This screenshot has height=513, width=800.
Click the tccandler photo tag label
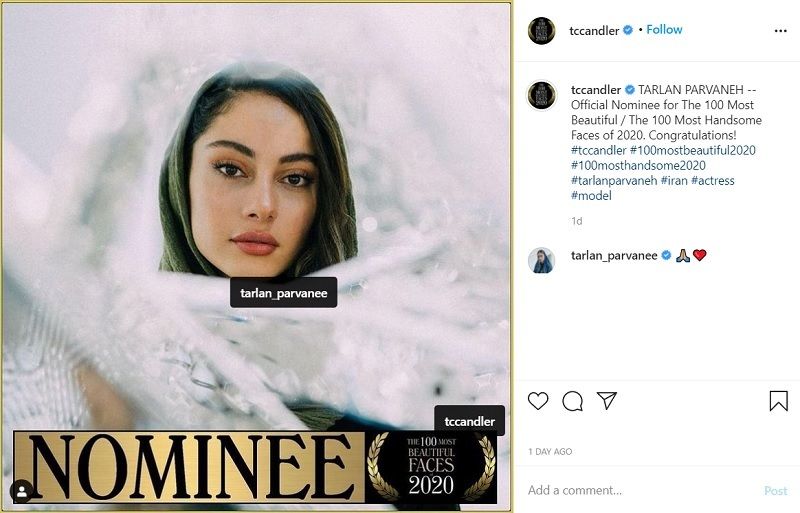click(x=469, y=421)
